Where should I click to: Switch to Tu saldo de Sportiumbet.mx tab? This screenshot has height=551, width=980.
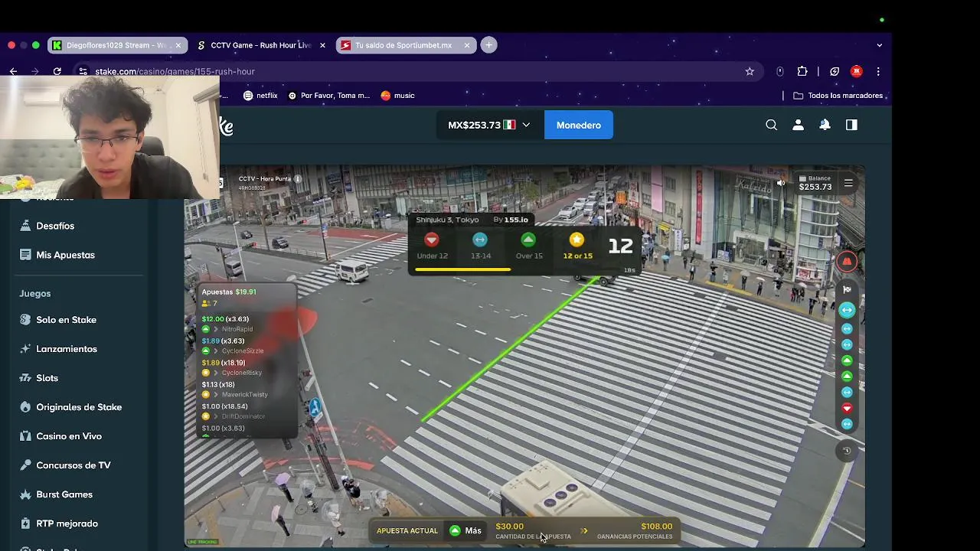[x=404, y=45]
